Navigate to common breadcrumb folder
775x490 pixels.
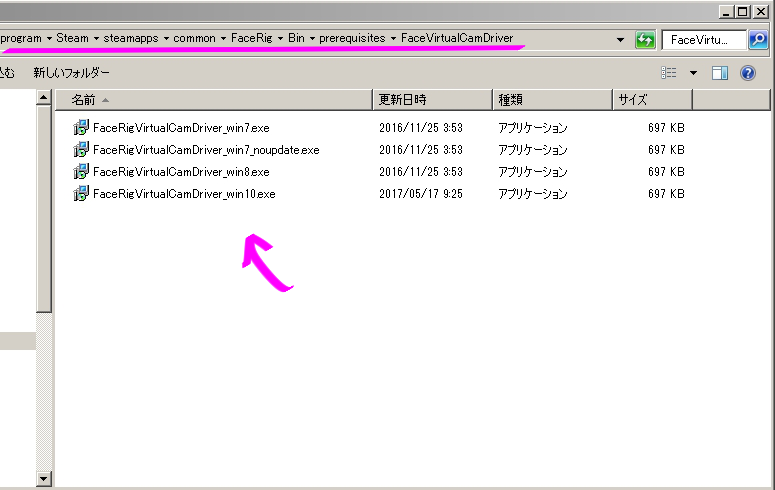(194, 38)
